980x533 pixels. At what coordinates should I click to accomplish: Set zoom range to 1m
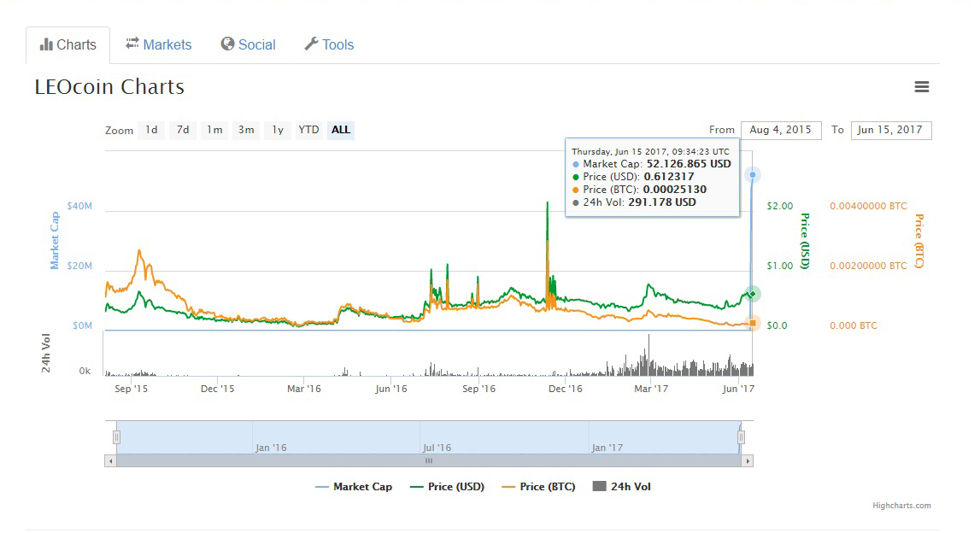[214, 130]
